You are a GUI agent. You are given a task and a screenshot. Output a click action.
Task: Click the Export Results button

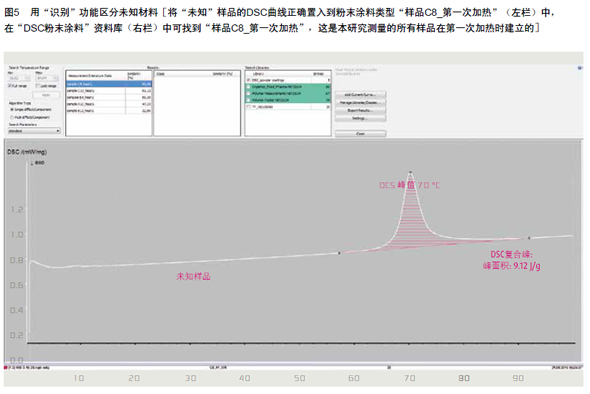pyautogui.click(x=360, y=110)
